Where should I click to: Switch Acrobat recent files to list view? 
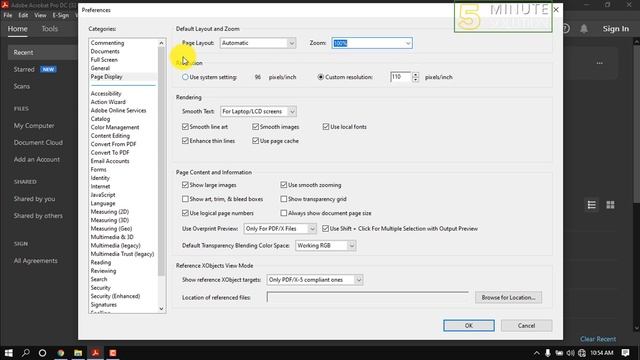click(591, 205)
